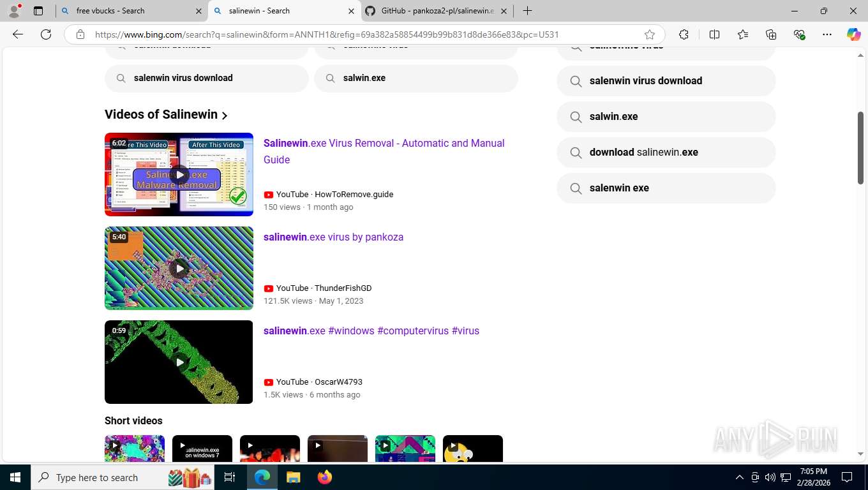Open File Explorer from the taskbar
The height and width of the screenshot is (490, 868).
point(293,477)
